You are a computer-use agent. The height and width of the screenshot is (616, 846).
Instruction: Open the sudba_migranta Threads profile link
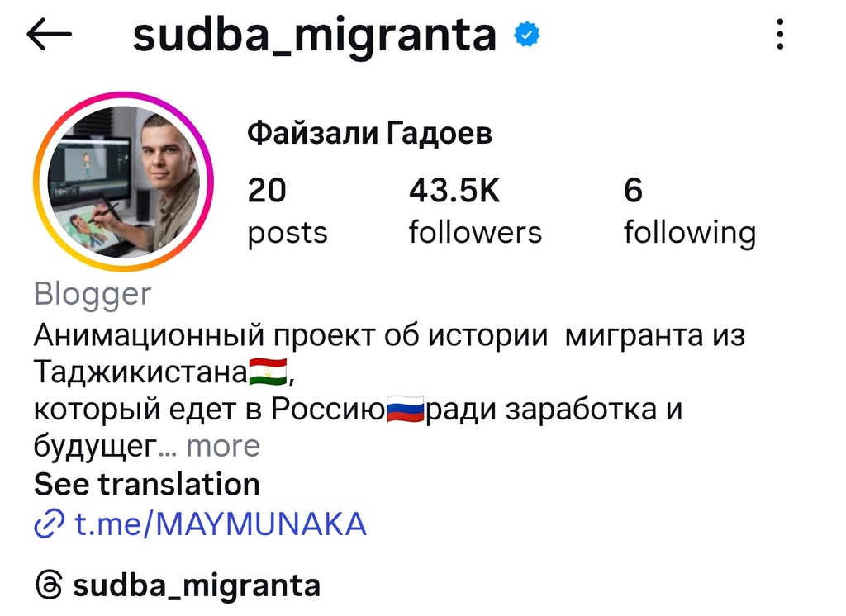[197, 585]
